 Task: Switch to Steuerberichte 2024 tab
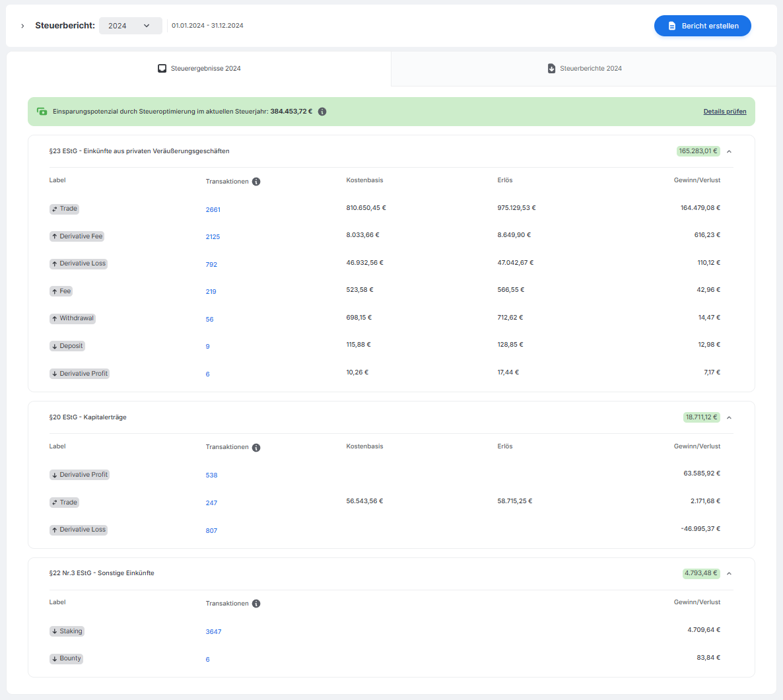point(584,69)
